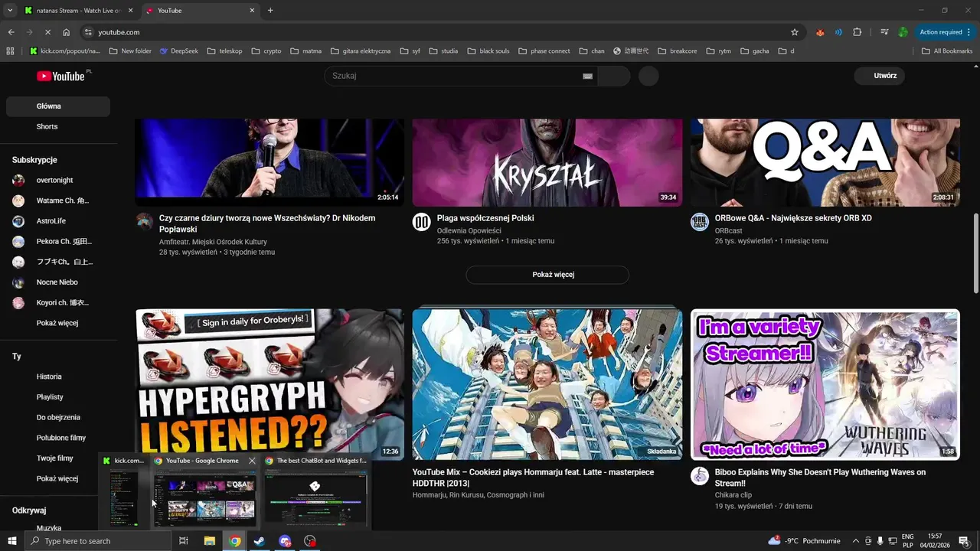Click the overtonight subscription avatar

18,181
